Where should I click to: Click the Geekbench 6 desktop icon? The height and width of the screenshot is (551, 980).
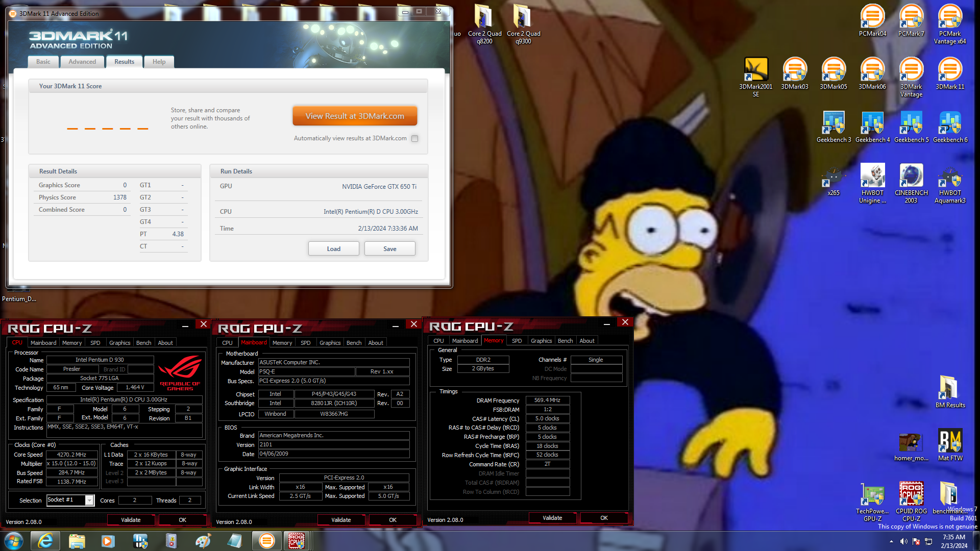coord(950,127)
